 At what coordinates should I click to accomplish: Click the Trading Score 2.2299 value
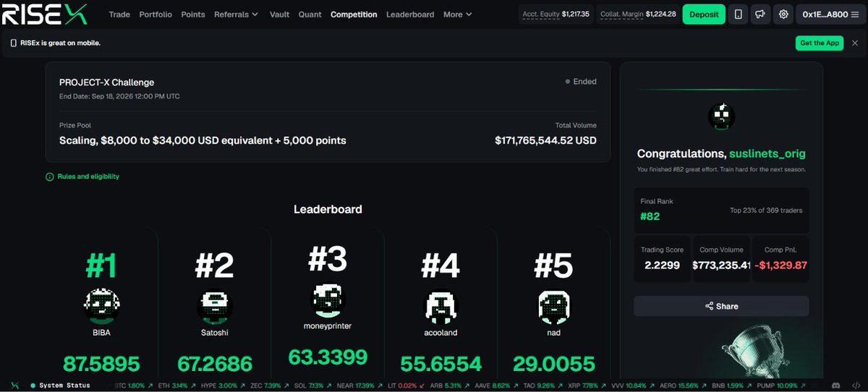pyautogui.click(x=662, y=265)
